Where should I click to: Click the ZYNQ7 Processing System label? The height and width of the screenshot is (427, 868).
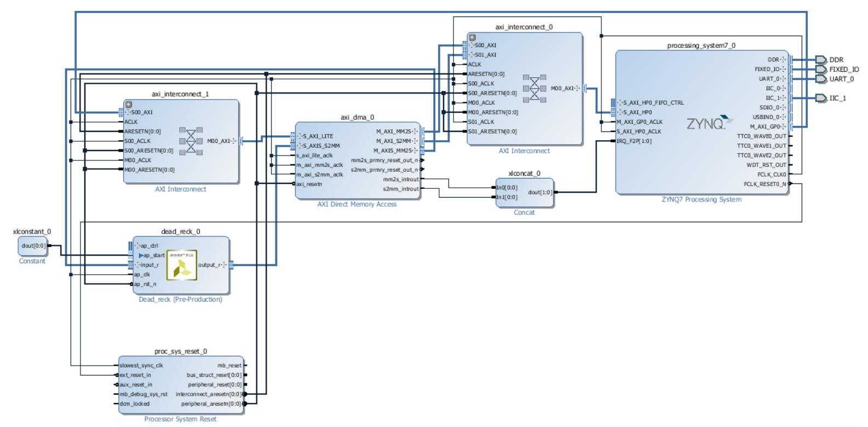pos(702,199)
